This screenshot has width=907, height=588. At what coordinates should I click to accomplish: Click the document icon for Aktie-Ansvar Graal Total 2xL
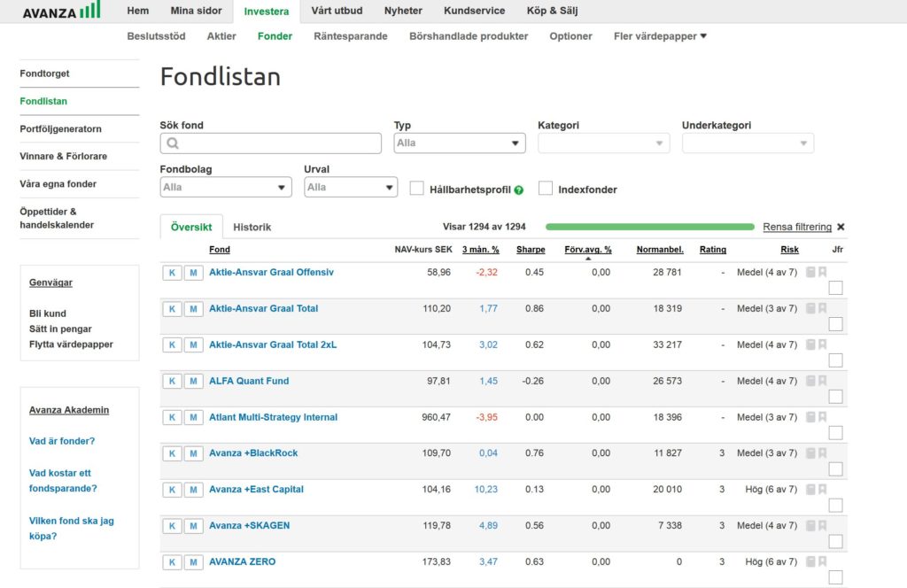[811, 344]
